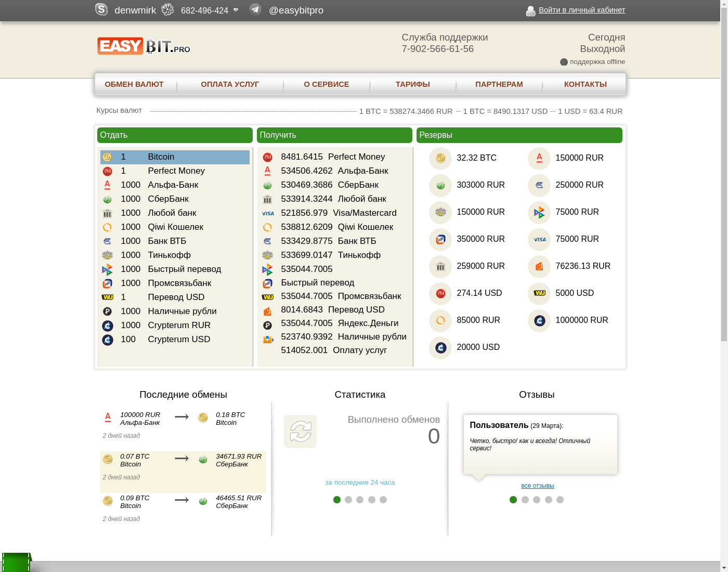Click the за последние 24 часа link
Image resolution: width=728 pixels, height=572 pixels.
[x=360, y=483]
